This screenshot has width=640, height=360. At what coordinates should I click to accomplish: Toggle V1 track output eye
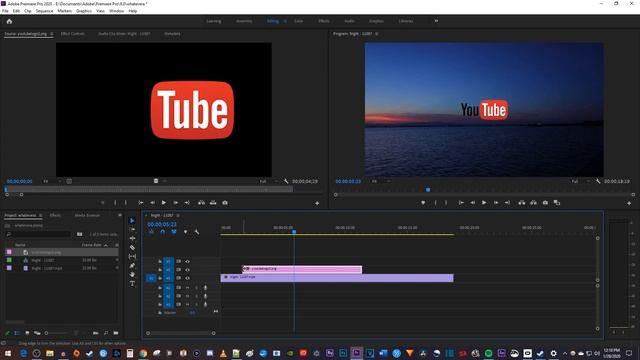point(187,278)
